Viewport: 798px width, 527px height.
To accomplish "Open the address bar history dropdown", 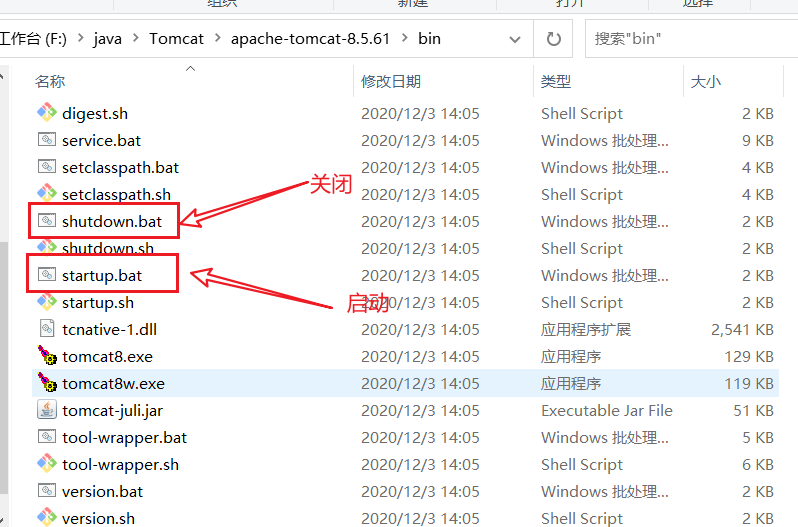I will click(515, 40).
